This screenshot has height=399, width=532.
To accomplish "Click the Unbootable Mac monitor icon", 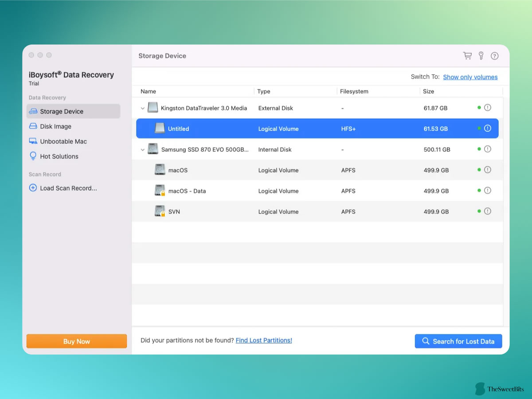I will tap(33, 141).
